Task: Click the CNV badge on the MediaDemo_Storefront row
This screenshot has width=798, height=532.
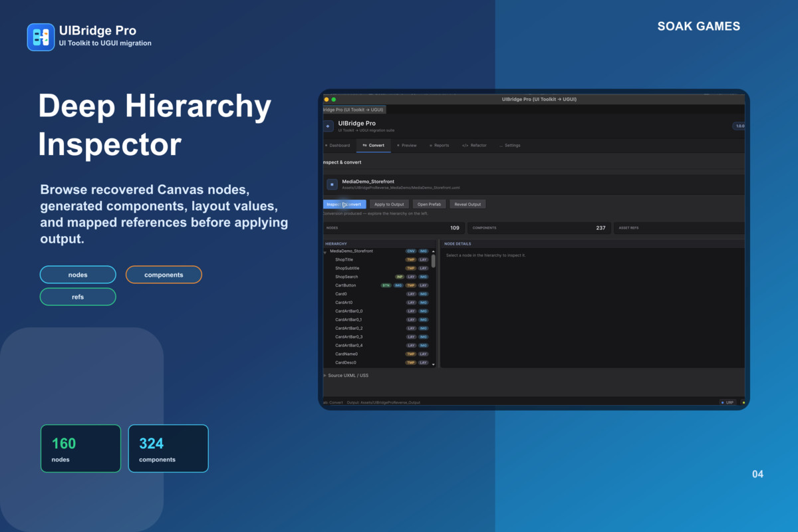Action: (411, 251)
